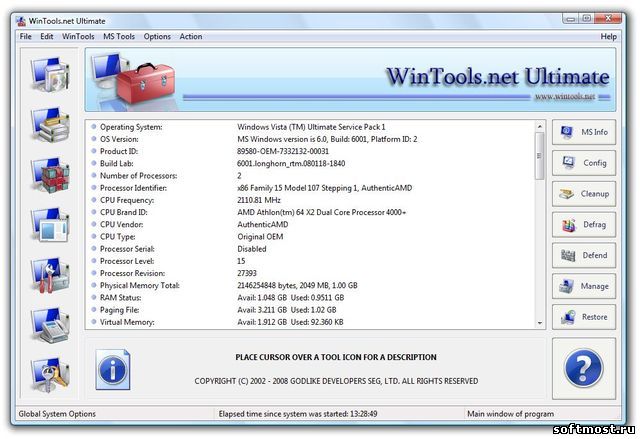Click the red toolbox banner image
Viewport: 640px width, 439px height.
pos(146,83)
